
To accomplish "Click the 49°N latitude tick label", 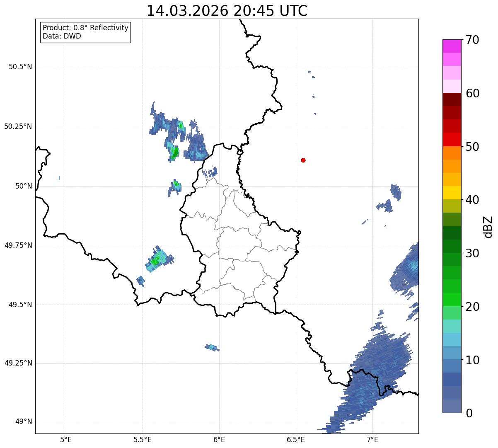I will (24, 422).
